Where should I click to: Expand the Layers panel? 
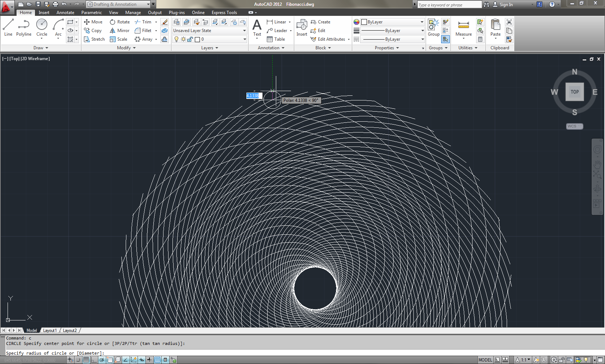210,48
